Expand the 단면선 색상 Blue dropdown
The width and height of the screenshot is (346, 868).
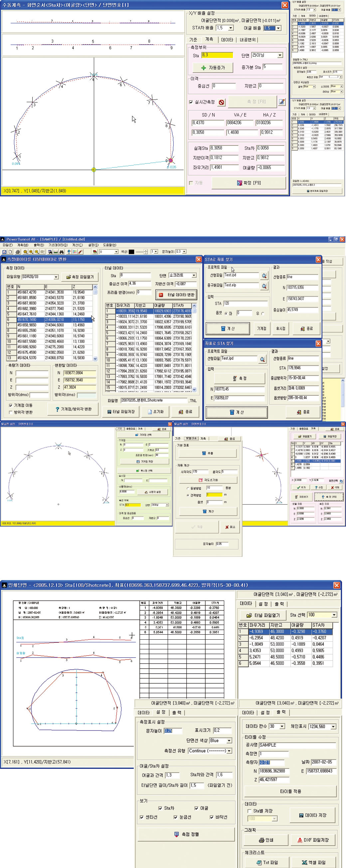pos(229,741)
